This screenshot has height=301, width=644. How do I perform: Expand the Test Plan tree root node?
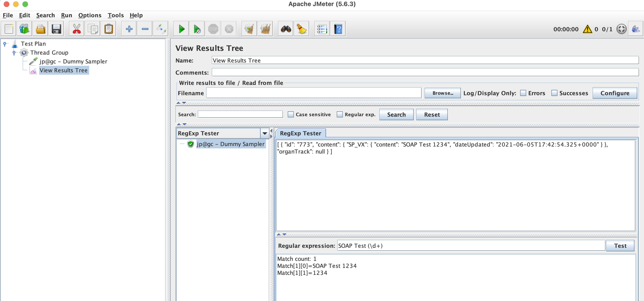tap(4, 44)
